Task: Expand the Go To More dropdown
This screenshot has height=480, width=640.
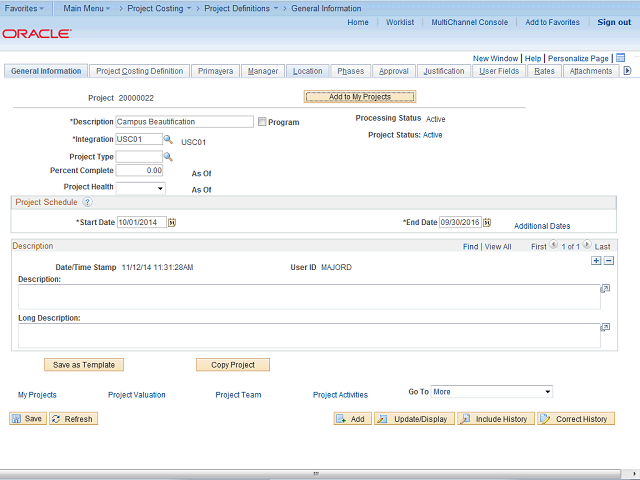Action: coord(490,392)
